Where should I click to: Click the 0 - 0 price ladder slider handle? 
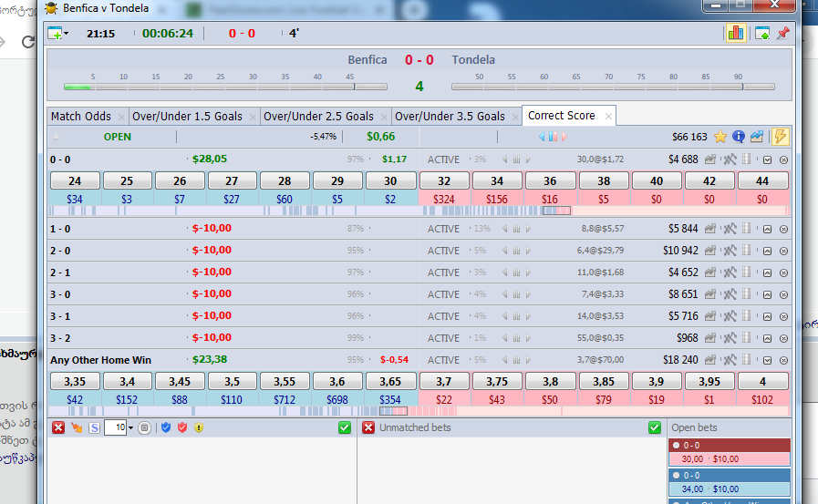[x=556, y=211]
